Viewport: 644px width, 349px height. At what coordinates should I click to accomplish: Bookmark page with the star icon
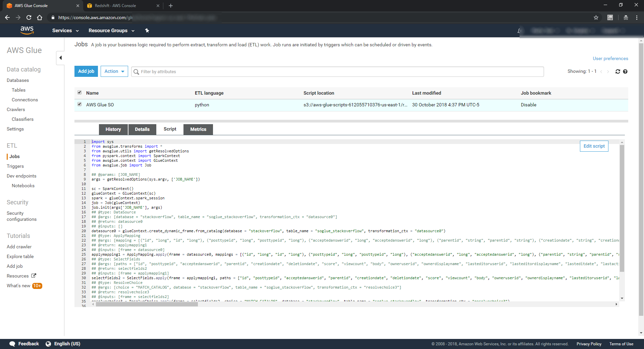[x=596, y=17]
